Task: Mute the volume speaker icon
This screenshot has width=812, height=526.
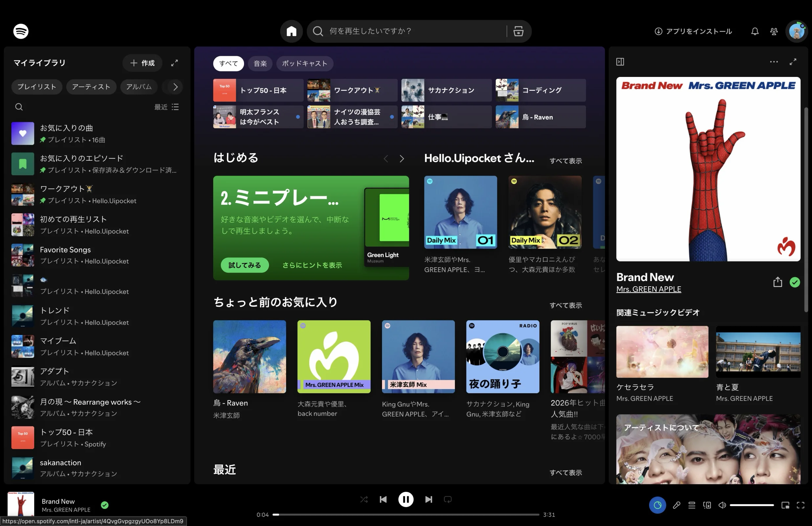Action: point(722,505)
